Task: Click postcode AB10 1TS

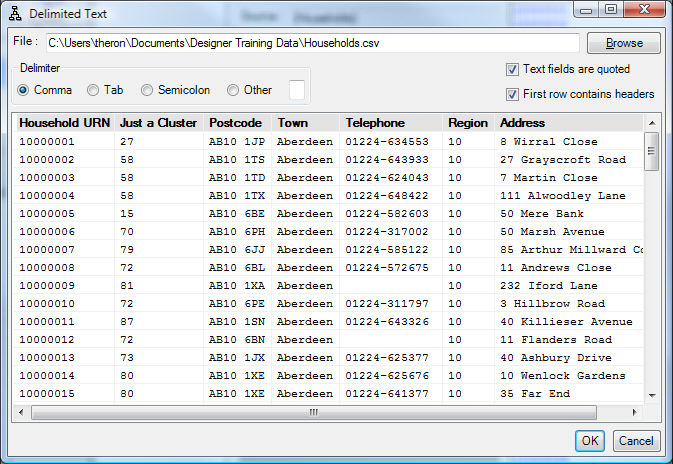Action: pos(236,160)
